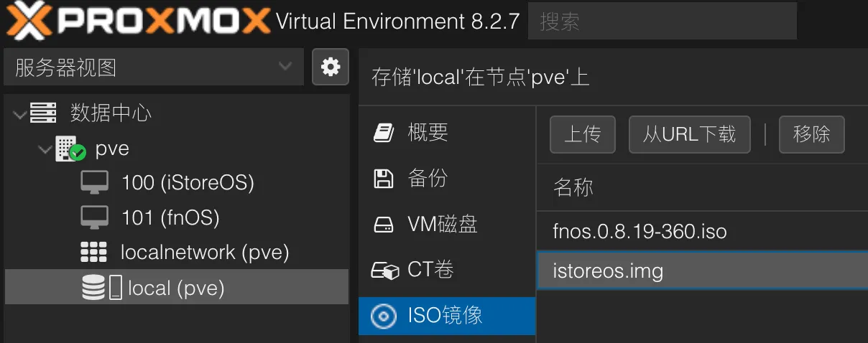Click the pve node icon

coord(70,149)
